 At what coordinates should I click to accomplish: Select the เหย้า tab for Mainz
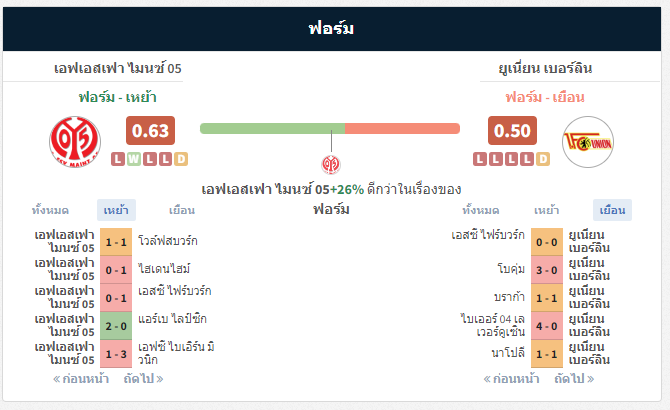tap(116, 210)
